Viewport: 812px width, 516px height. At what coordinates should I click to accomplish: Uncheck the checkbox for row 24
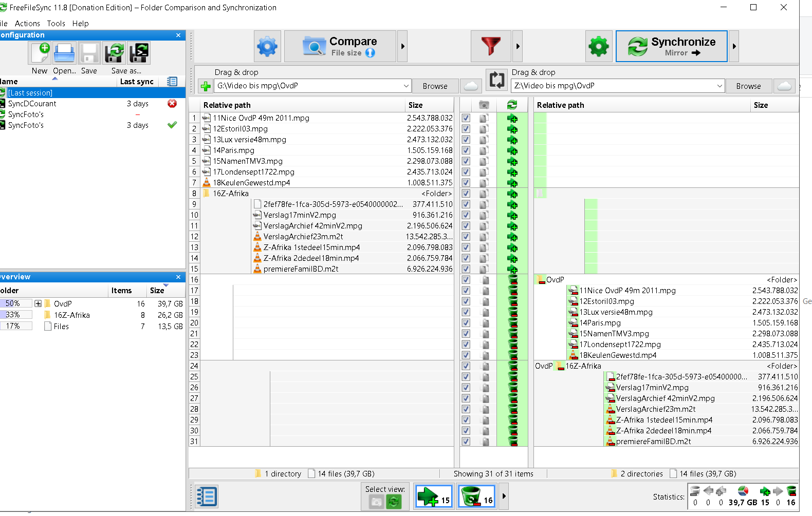click(466, 366)
